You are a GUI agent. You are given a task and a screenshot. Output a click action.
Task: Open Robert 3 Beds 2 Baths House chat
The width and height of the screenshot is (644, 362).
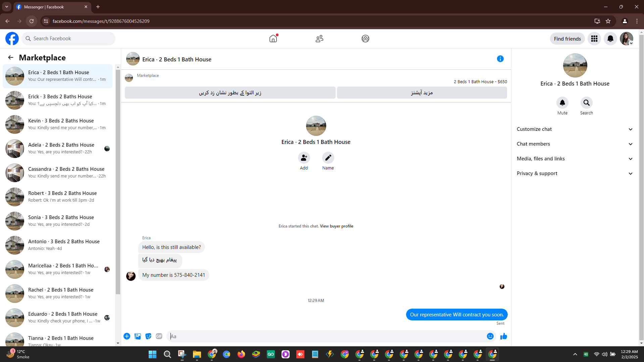pos(58,197)
